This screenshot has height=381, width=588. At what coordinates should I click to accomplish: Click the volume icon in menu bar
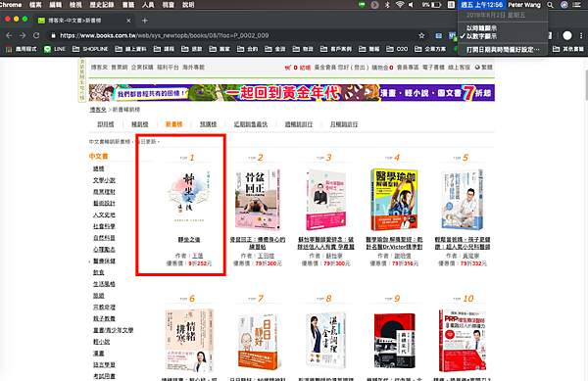click(411, 5)
